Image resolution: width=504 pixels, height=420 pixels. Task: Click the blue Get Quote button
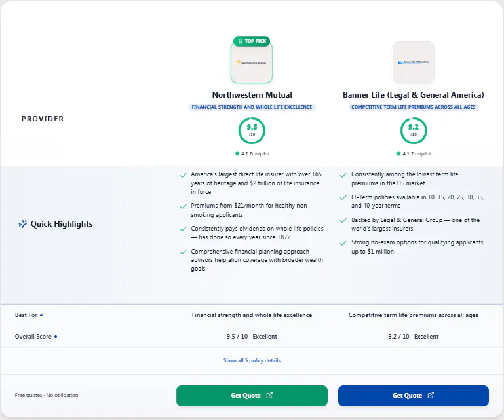[x=414, y=396]
